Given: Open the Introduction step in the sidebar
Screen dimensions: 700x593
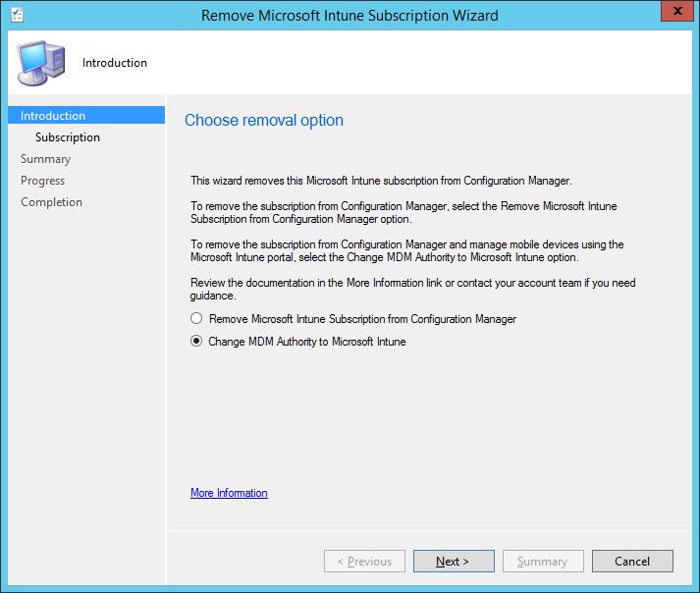Looking at the screenshot, I should pyautogui.click(x=86, y=115).
